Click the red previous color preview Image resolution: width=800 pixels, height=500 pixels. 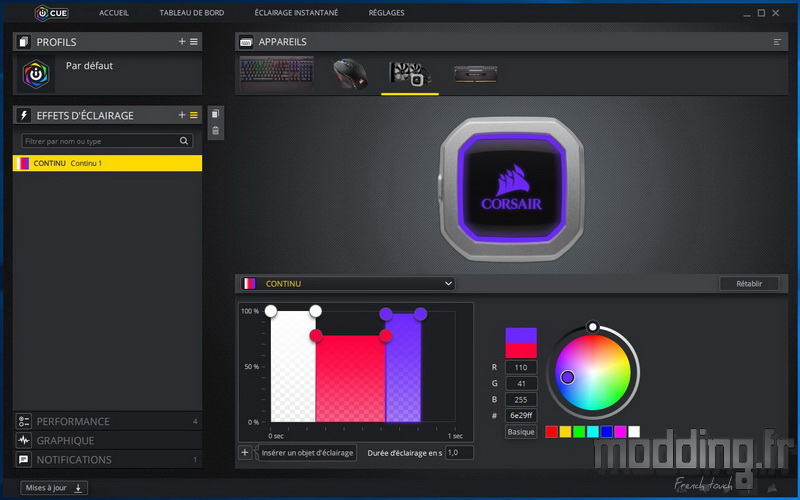(521, 351)
